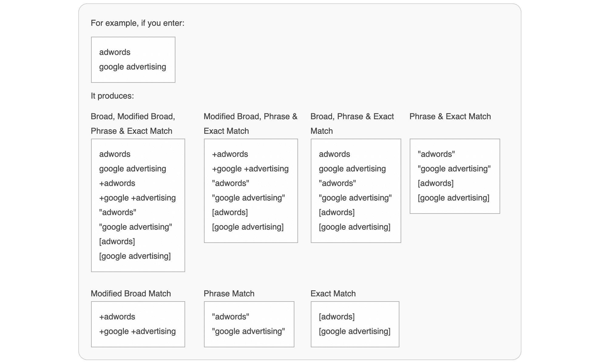Click "[google advertising]" in the leftmost tall output box
The width and height of the screenshot is (607, 364).
135,256
